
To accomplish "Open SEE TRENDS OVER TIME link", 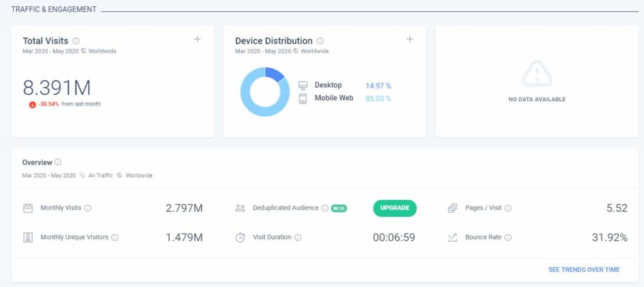I will tap(584, 269).
